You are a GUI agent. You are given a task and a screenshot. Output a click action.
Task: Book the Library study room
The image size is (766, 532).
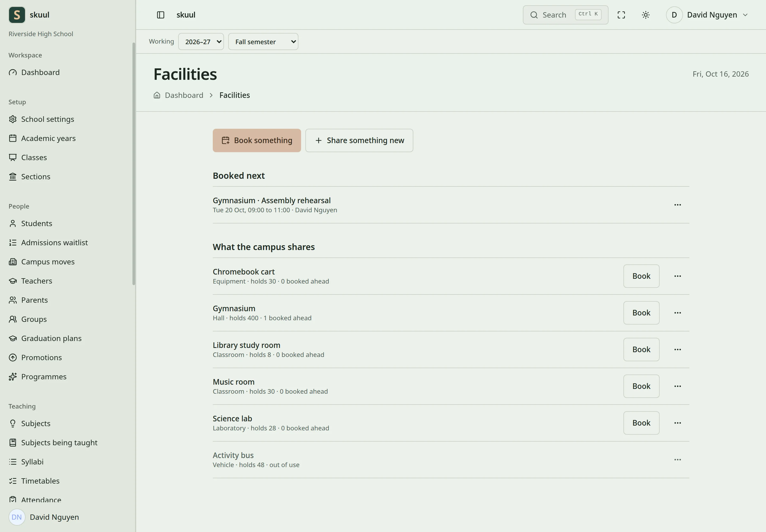[x=641, y=349]
